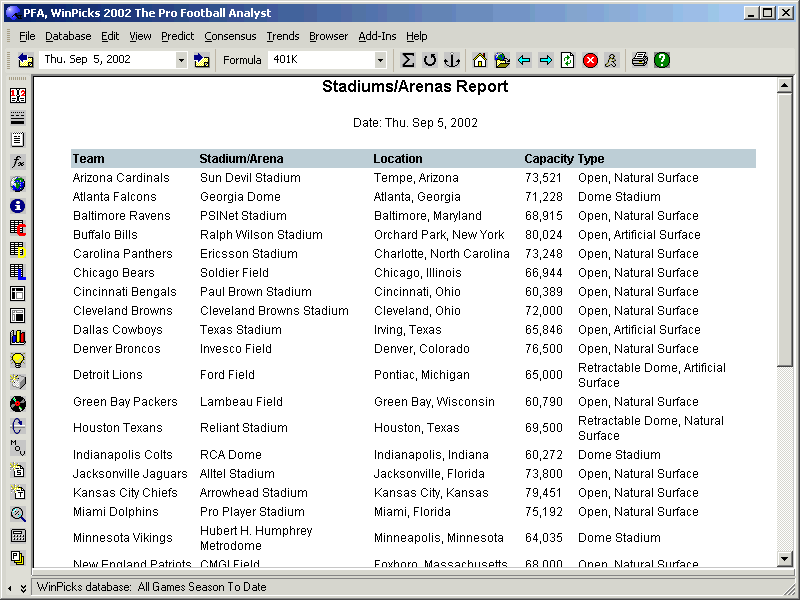The image size is (800, 600).
Task: Expand sidebar overflow double chevron
Action: 23,588
